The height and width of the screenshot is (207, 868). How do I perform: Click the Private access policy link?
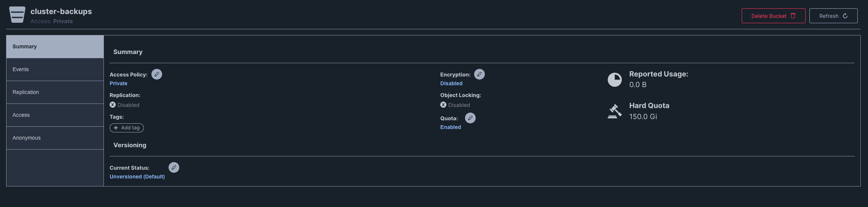pos(118,83)
